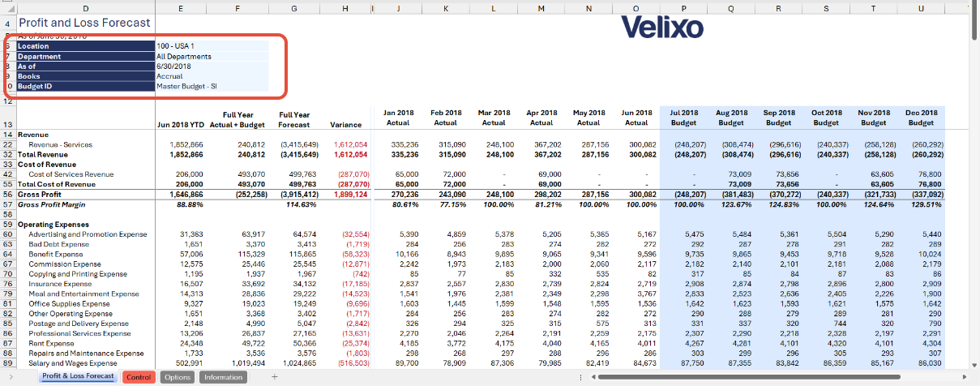Click the vertical scrollbar down arrow
Screen dimensions: 980x386
(973, 367)
